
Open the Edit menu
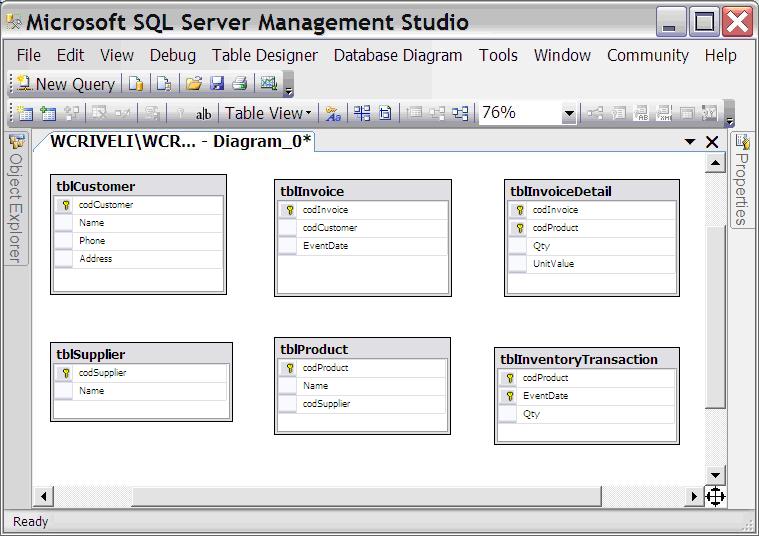70,55
